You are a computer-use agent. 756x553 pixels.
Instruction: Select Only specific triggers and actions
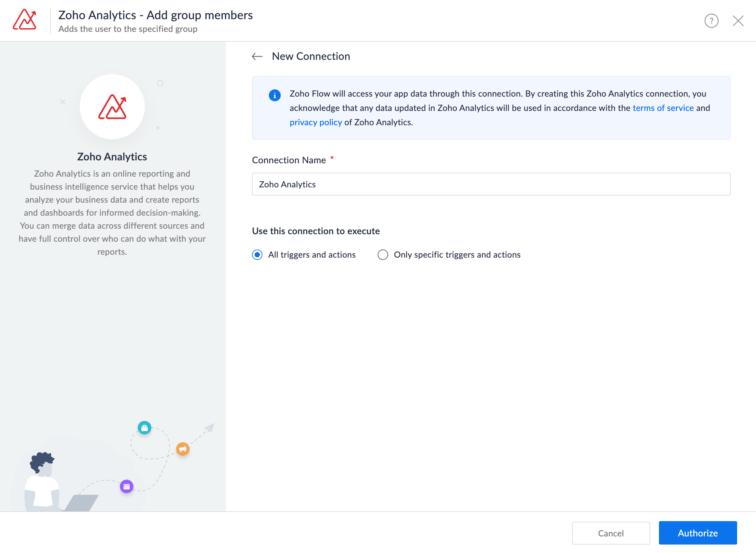click(383, 255)
